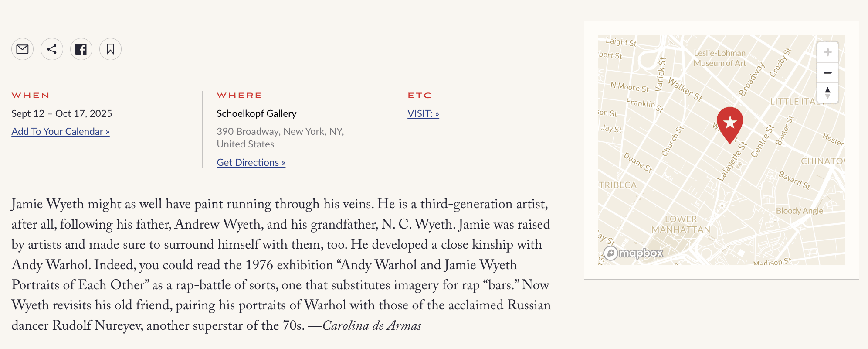Click the red star location pin
Image resolution: width=868 pixels, height=349 pixels.
[730, 124]
